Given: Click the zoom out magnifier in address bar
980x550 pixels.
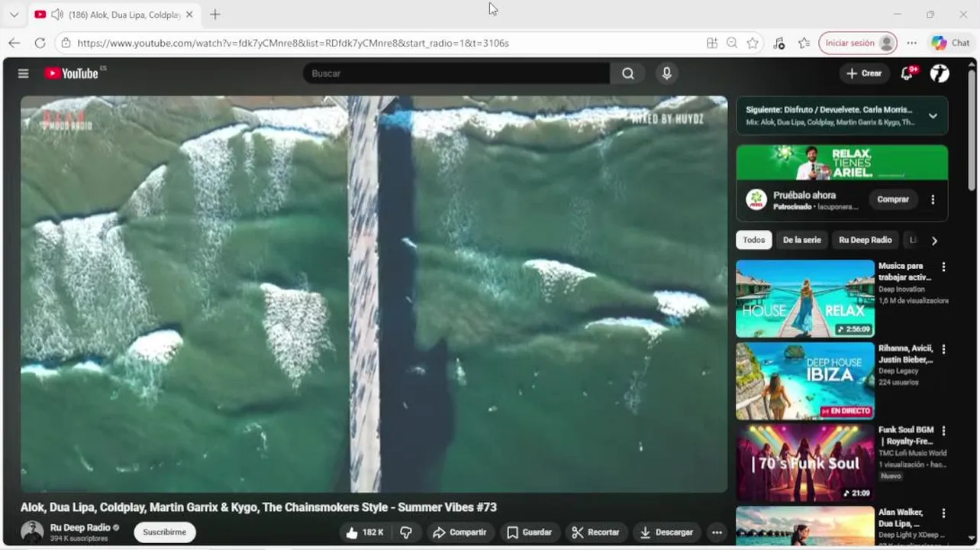Looking at the screenshot, I should (x=732, y=43).
